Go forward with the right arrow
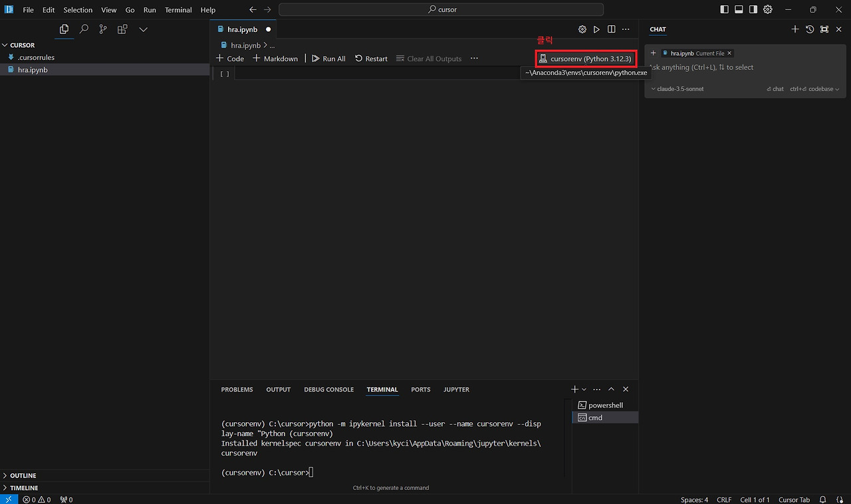This screenshot has height=504, width=851. (267, 10)
